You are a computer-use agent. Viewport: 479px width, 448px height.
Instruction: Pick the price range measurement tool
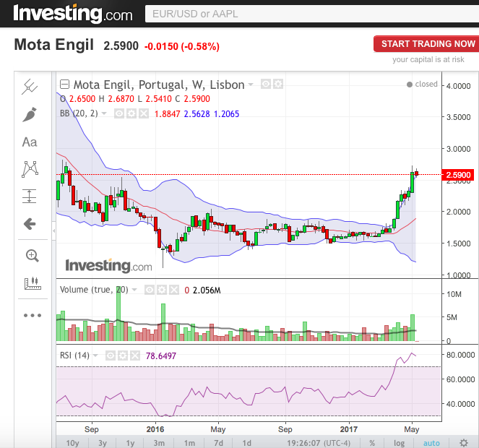(x=30, y=197)
